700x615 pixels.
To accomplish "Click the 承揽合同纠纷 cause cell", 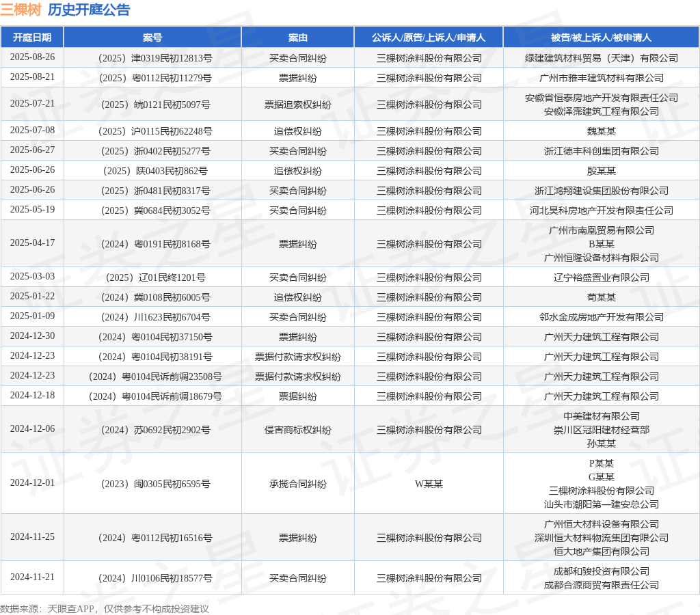I will pyautogui.click(x=298, y=484).
